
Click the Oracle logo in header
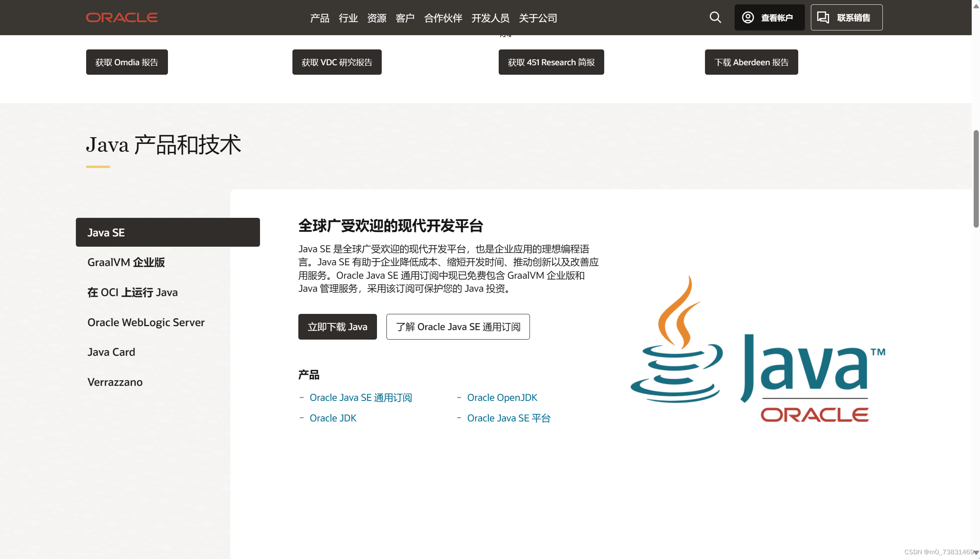coord(122,17)
